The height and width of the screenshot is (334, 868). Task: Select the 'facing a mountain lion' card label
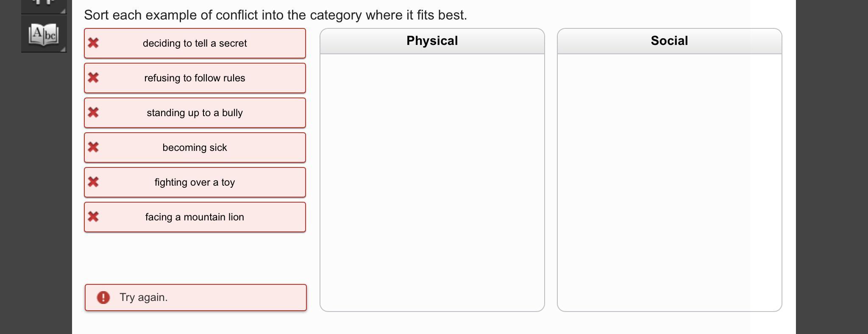[x=195, y=217]
